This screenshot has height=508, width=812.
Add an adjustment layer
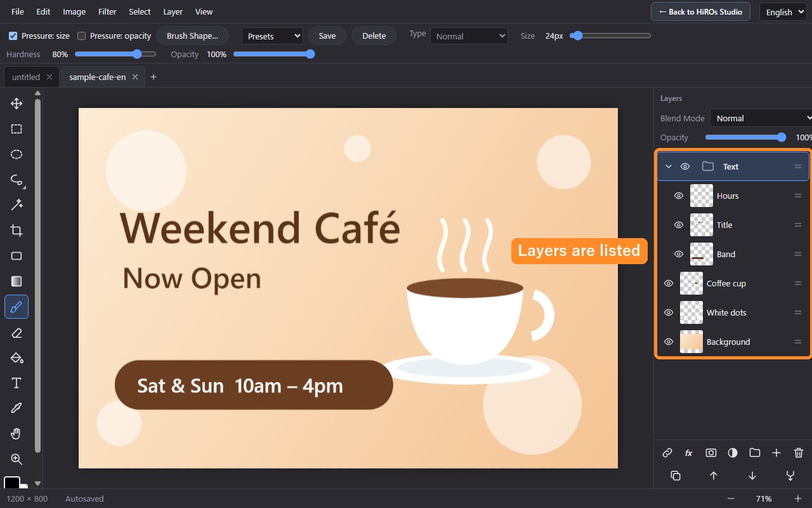(733, 453)
